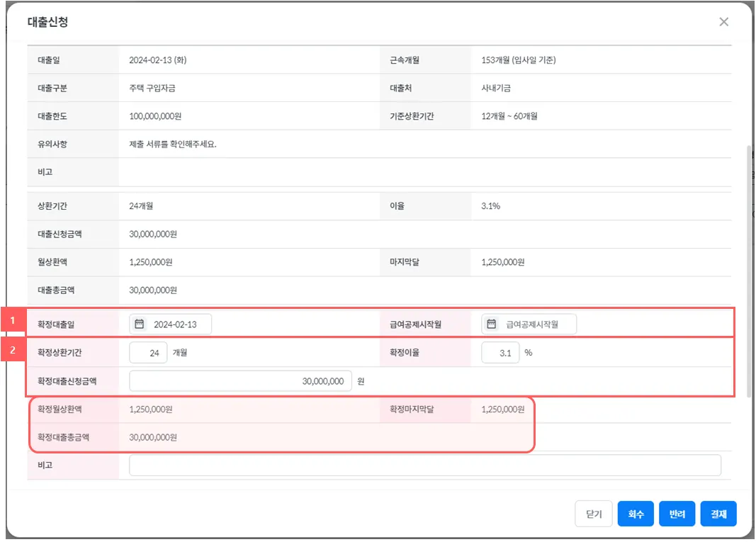Click the 확정대출신청금액 label
Screen dimensions: 756x542
coord(67,381)
